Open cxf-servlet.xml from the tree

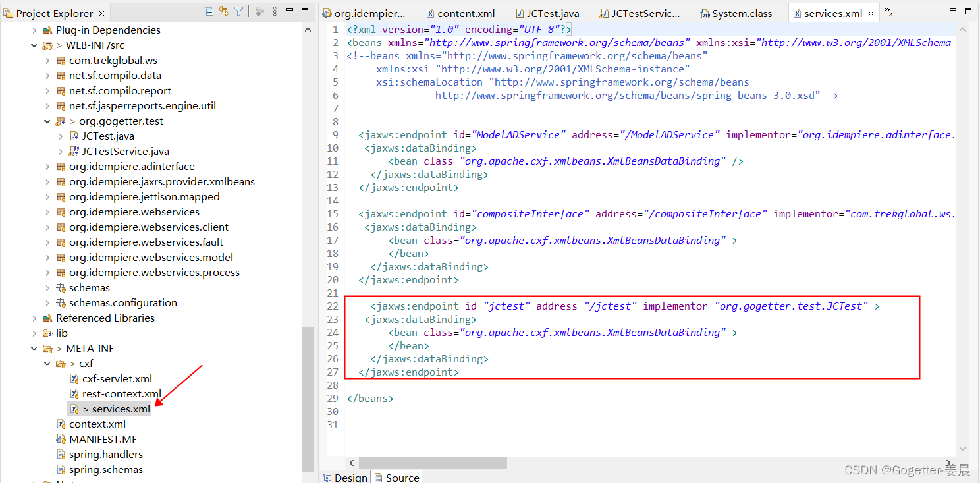[117, 378]
